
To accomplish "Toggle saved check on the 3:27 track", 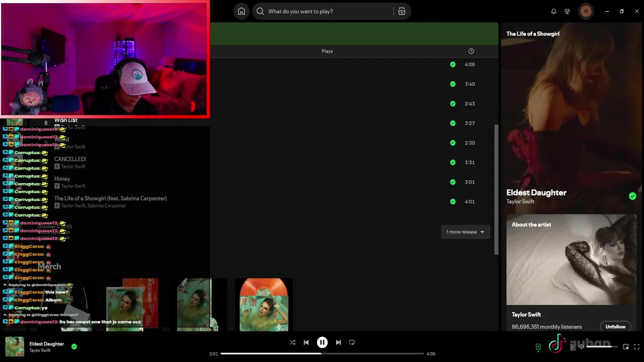I will pyautogui.click(x=453, y=123).
